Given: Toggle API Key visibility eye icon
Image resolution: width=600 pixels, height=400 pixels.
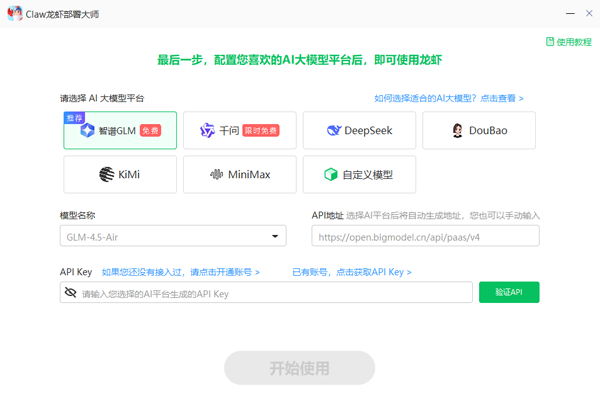Looking at the screenshot, I should 70,293.
